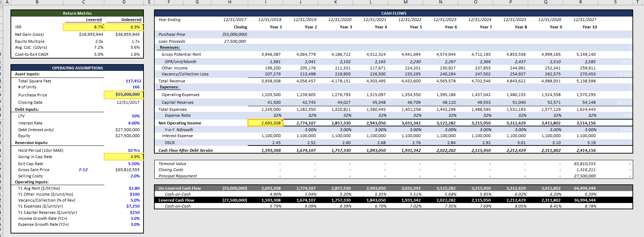Select the Total Square Feet value 117,452
644x237 pixels.
point(133,81)
